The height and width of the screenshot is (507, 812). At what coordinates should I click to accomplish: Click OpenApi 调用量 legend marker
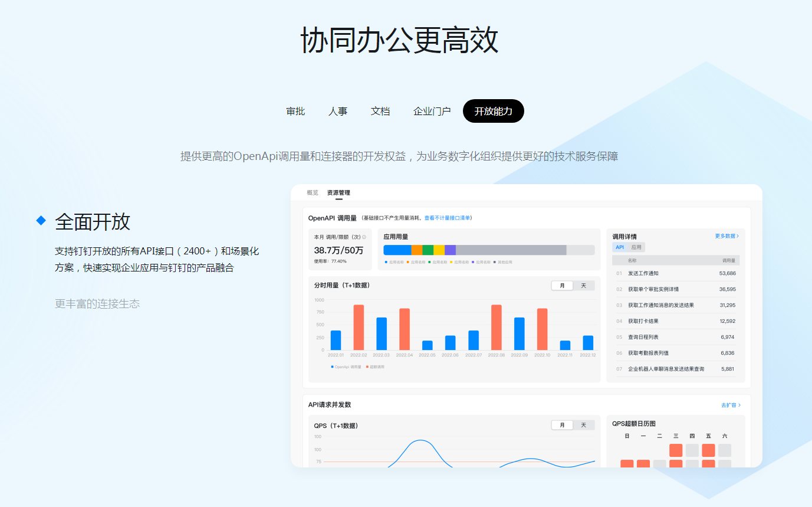click(333, 367)
